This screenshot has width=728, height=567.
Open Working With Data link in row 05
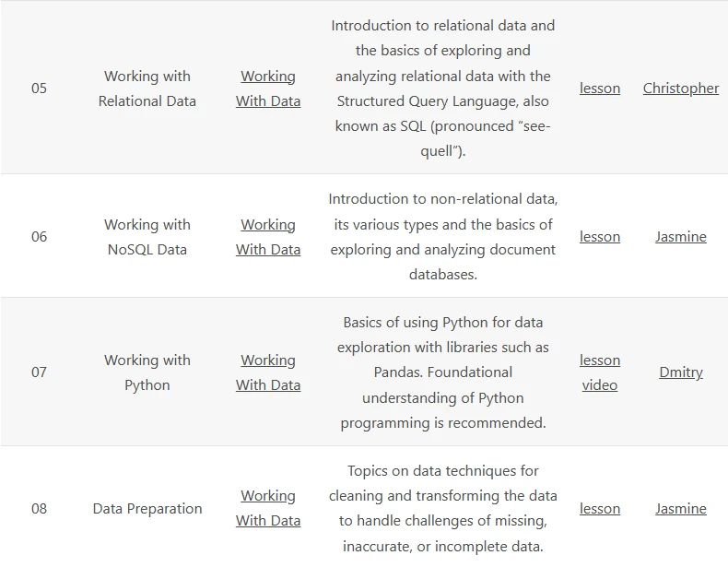pos(268,89)
